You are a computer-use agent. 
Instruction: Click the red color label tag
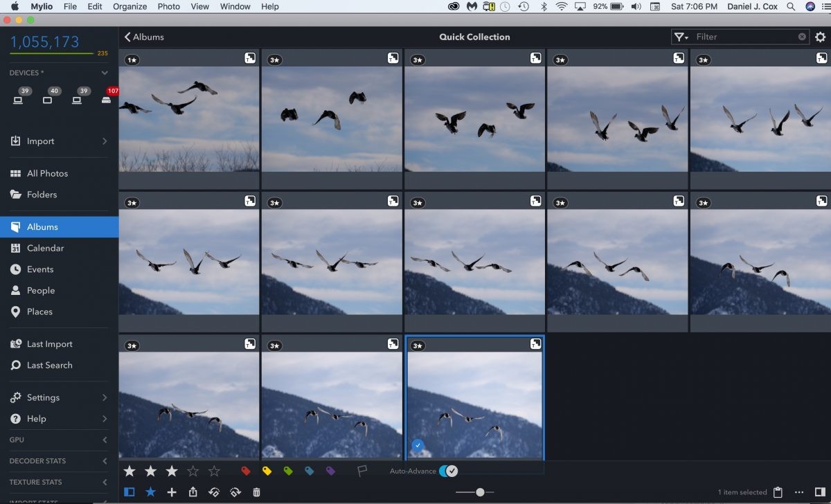click(x=245, y=471)
